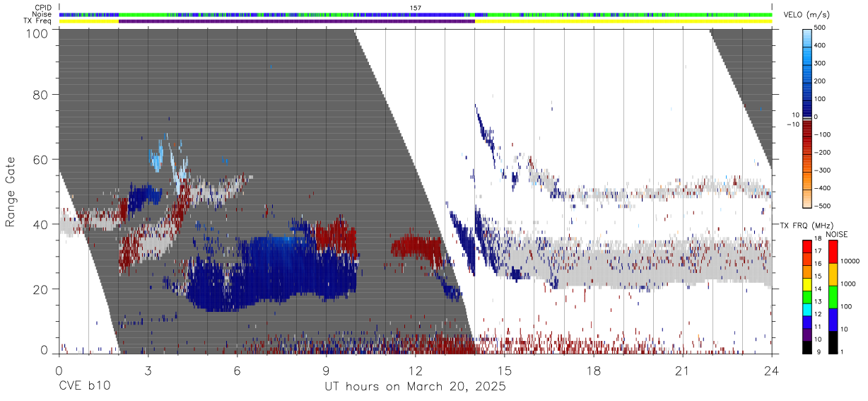Click the UT hour tick label 3

(148, 371)
